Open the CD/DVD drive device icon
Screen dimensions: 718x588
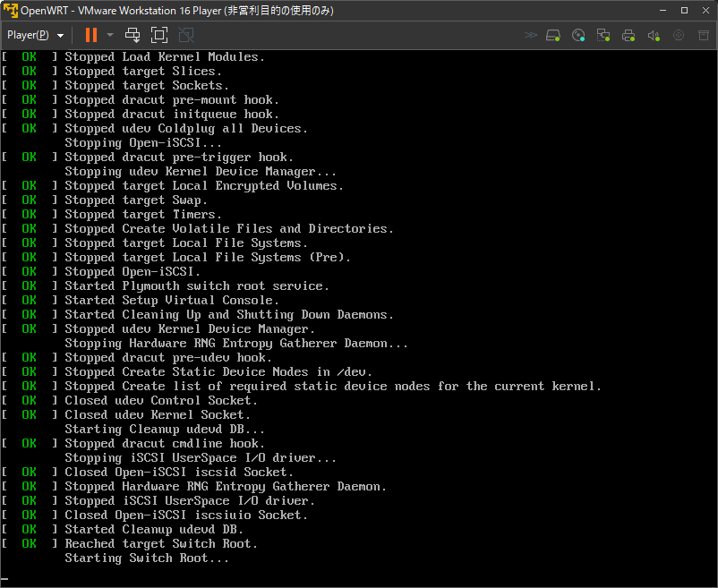578,35
